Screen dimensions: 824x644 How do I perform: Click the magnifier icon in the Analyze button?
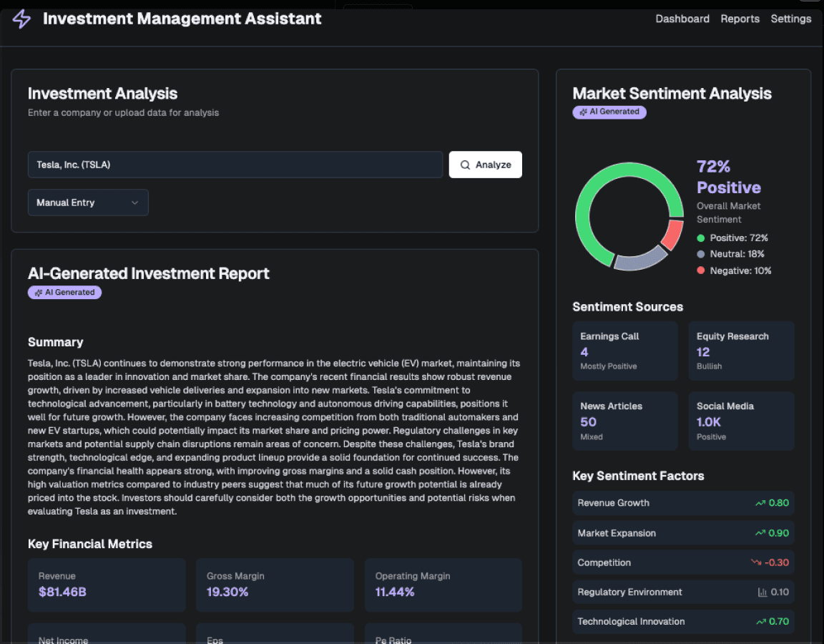pos(465,165)
